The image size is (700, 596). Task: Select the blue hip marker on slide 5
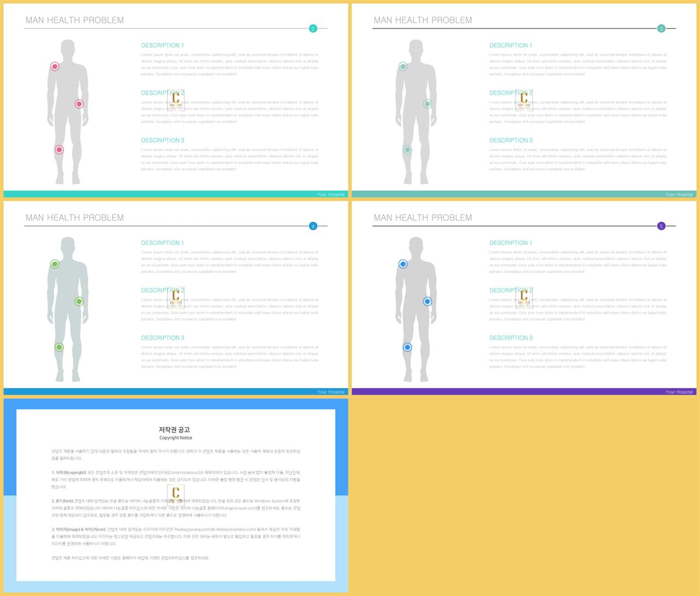pyautogui.click(x=428, y=302)
